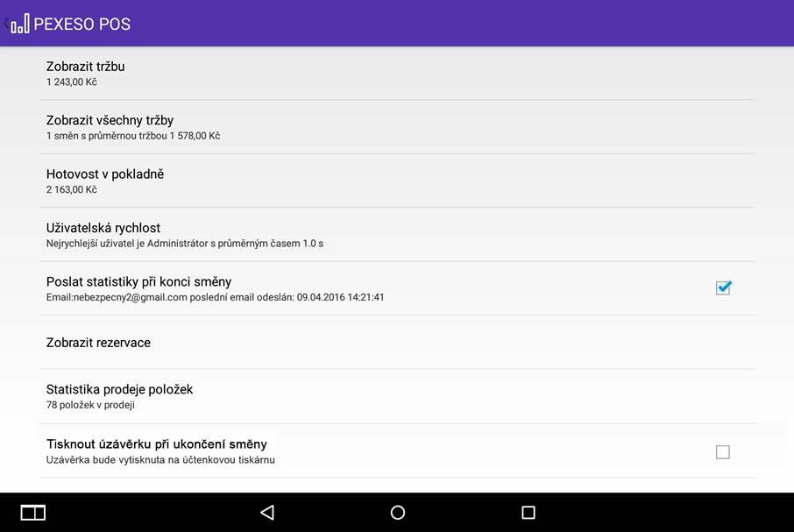Image resolution: width=794 pixels, height=532 pixels.
Task: Open recent apps via the square icon
Action: [x=528, y=512]
